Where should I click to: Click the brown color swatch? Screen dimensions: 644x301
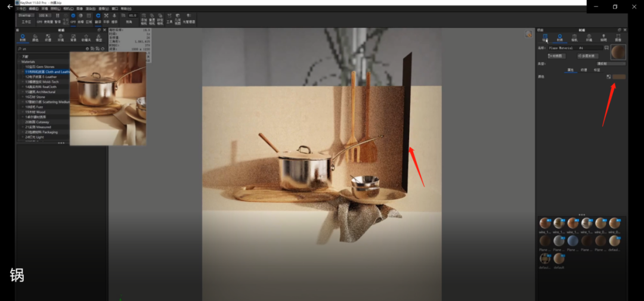coord(619,77)
